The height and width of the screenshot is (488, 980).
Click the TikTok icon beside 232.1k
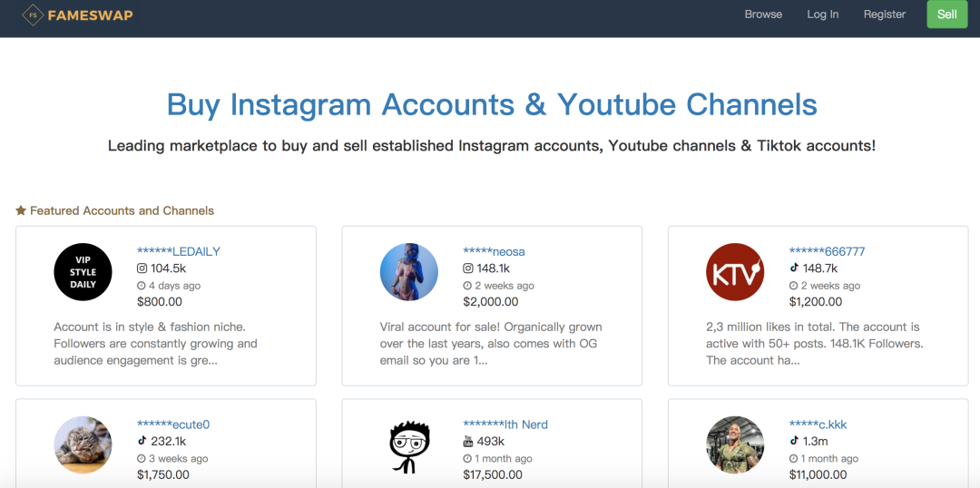(142, 441)
